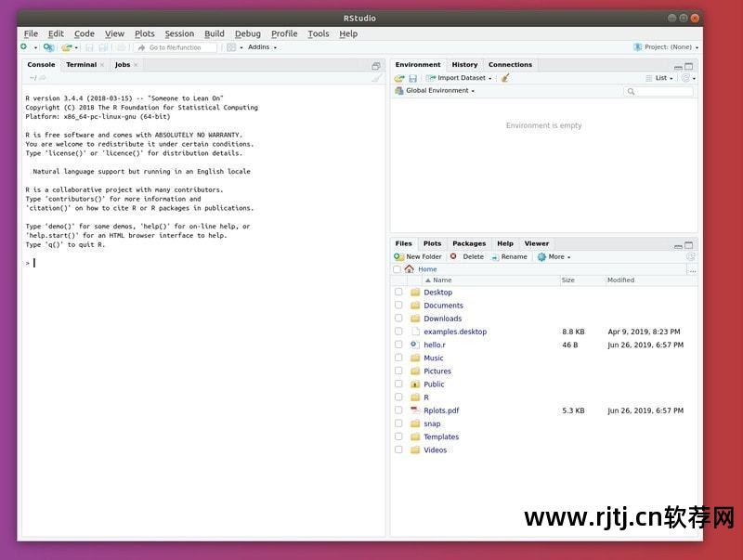Open the workspace panes dropdown arrow
The width and height of the screenshot is (743, 560).
241,48
